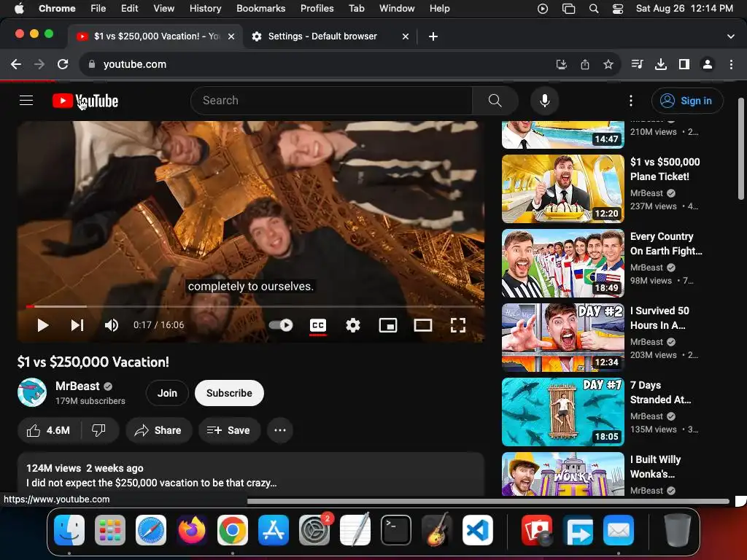Open Terminal from the Dock
Viewport: 747px width, 560px height.
click(x=396, y=530)
